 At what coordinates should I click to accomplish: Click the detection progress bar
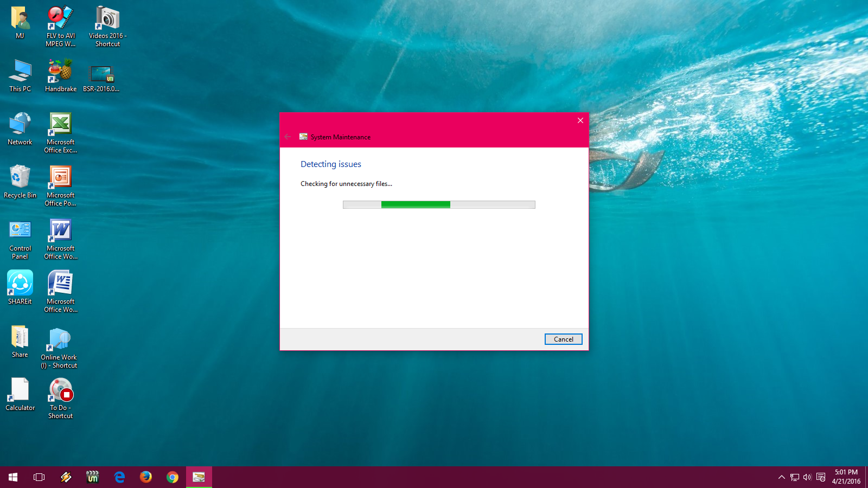(438, 204)
